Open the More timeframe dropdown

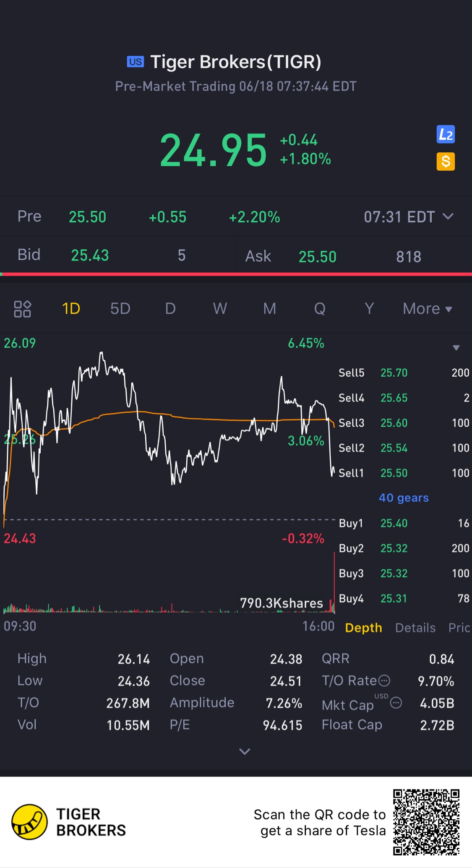coord(427,309)
